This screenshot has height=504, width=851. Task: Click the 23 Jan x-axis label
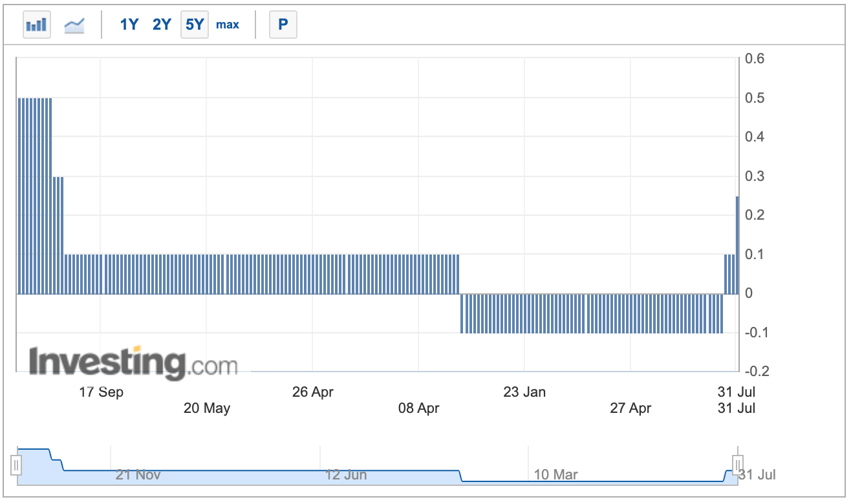[524, 392]
